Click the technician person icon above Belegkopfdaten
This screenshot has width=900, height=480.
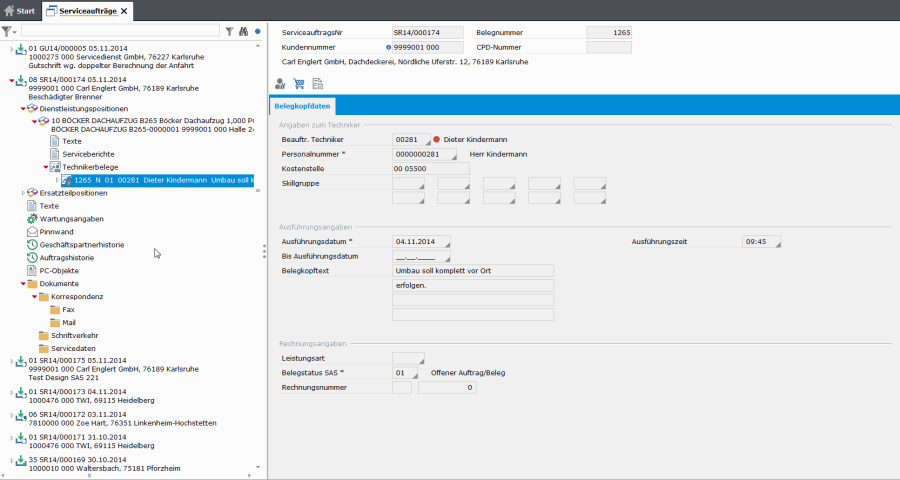click(x=281, y=83)
